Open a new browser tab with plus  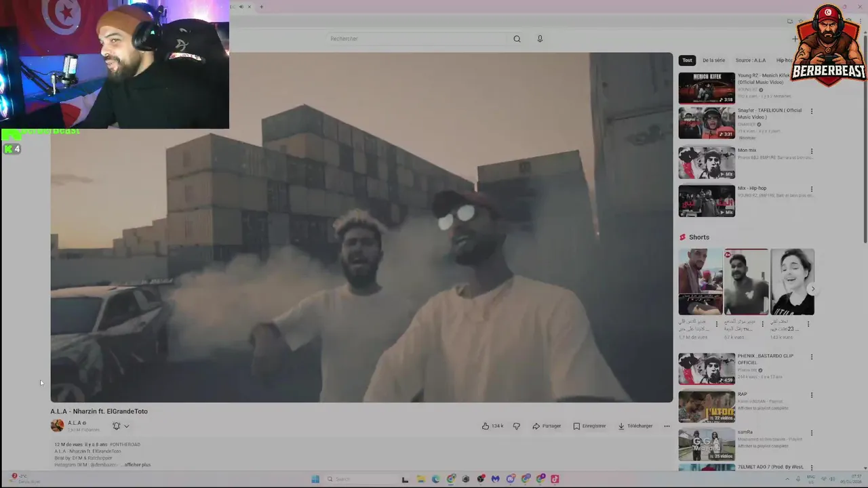[x=261, y=7]
